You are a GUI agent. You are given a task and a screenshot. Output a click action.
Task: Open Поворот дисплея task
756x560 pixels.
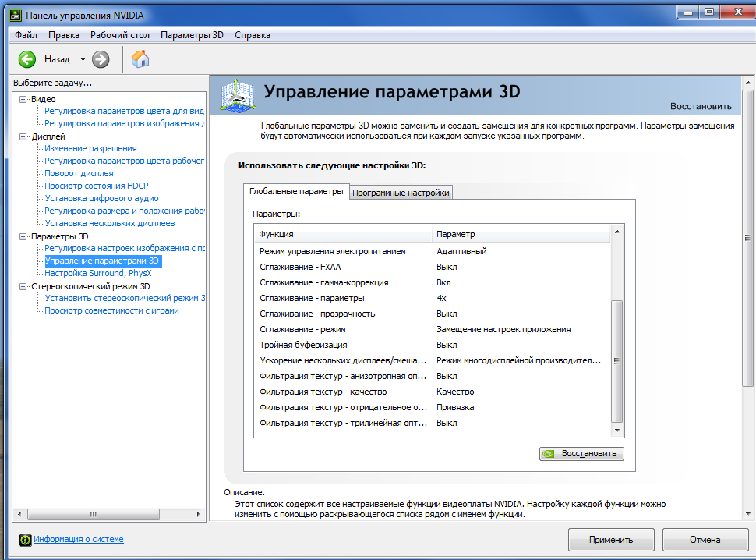click(x=79, y=174)
